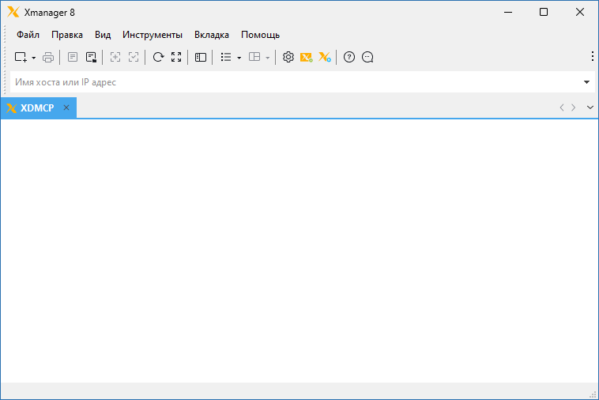Open the Правка menu
Viewport: 599px width, 400px height.
click(x=67, y=35)
